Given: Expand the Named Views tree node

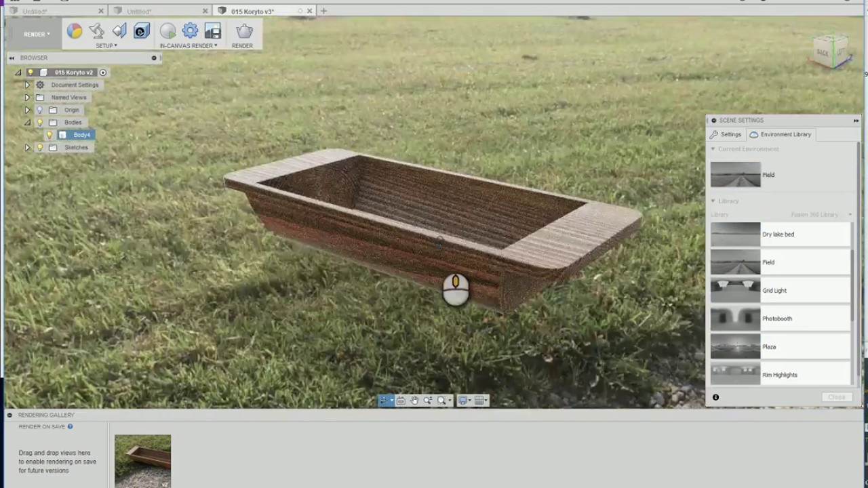Looking at the screenshot, I should coord(27,98).
